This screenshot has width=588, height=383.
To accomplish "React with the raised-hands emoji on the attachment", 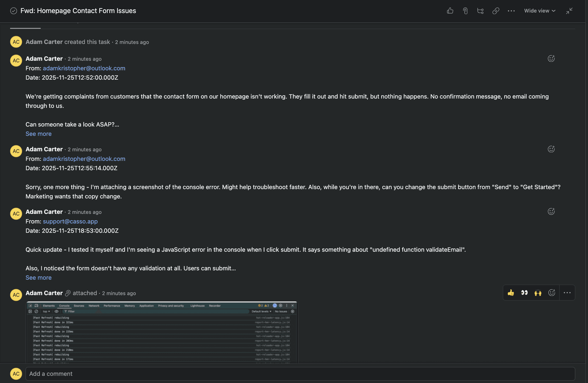I will tap(538, 292).
